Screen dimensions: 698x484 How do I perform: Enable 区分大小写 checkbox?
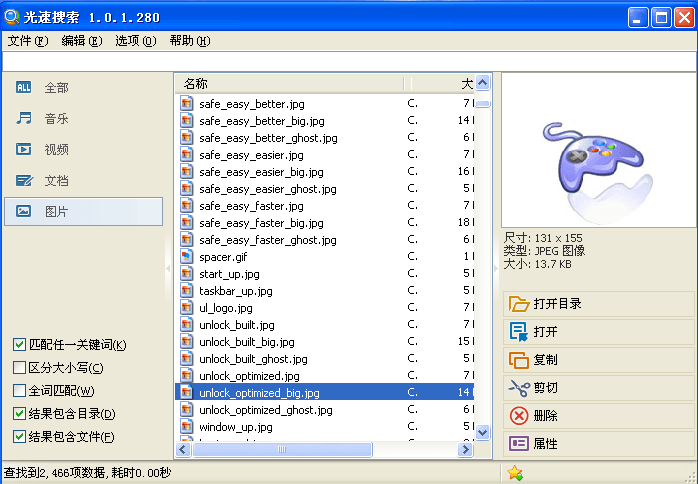(19, 368)
